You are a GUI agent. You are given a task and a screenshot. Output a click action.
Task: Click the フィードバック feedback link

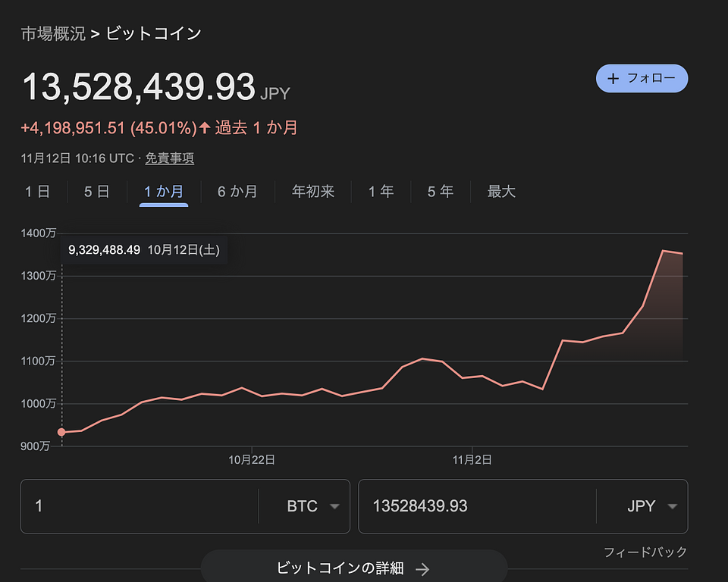[645, 552]
